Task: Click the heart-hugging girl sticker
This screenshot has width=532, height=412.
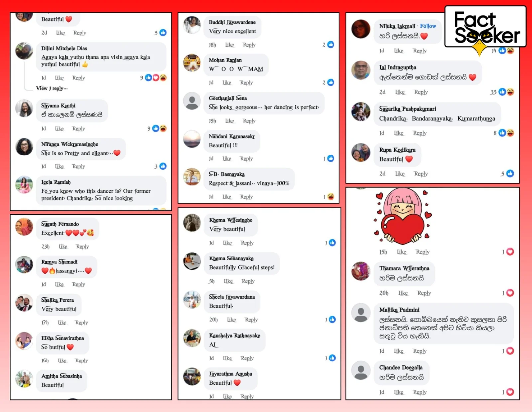Action: pyautogui.click(x=403, y=216)
